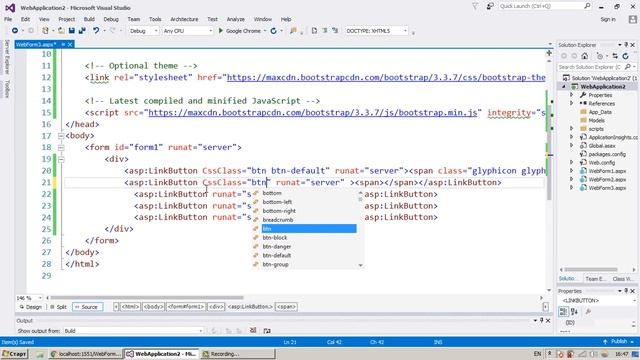
Task: Click the Alphabetical sort icon in Properties
Action: 575,312
